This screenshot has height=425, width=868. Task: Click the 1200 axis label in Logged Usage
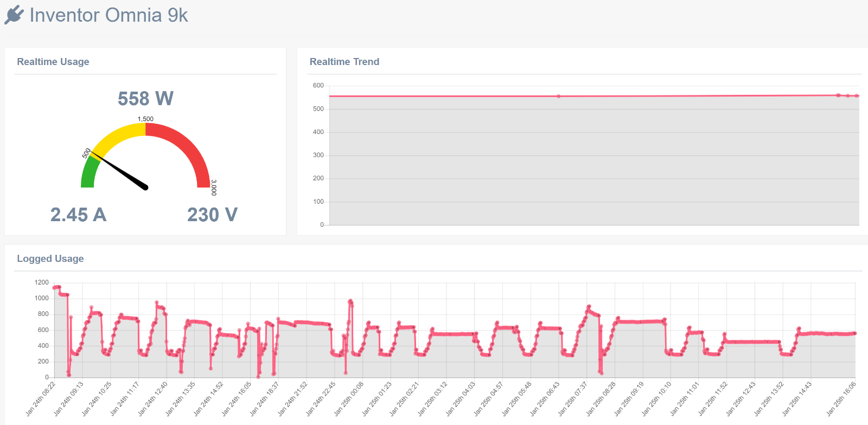[x=42, y=282]
